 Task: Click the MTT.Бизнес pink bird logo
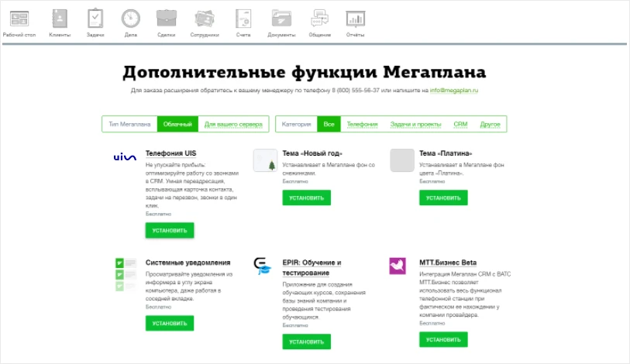398,266
